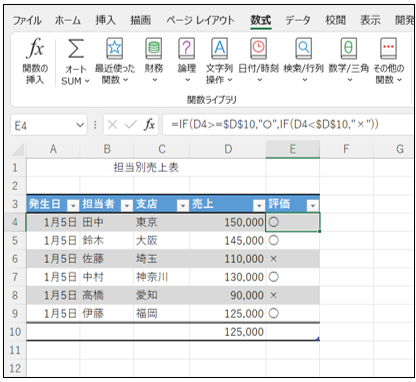Select the 数式 (Formulas) tab

[261, 21]
